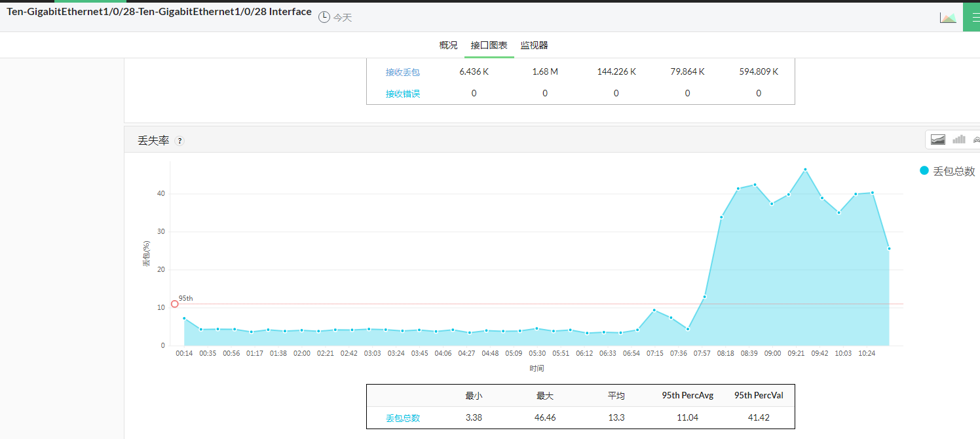Screen dimensions: 980x439
Task: Click the 丢失率 panel title
Action: tap(153, 140)
